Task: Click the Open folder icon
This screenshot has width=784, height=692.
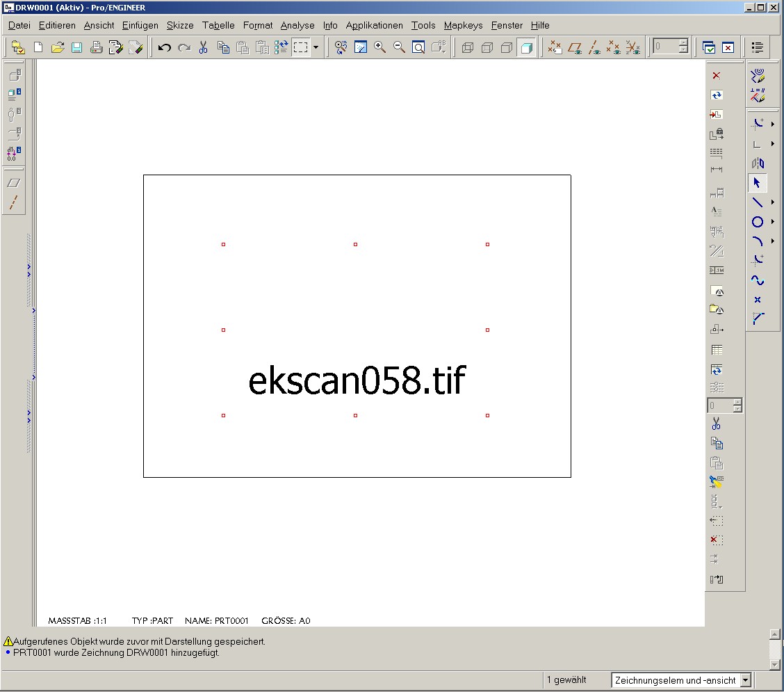Action: pos(58,47)
